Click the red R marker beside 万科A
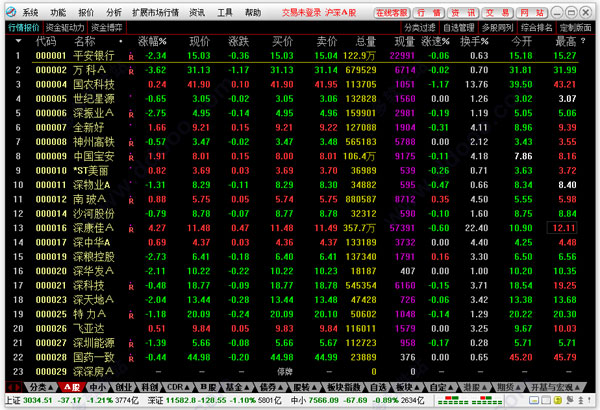The image size is (600, 410). coord(131,71)
